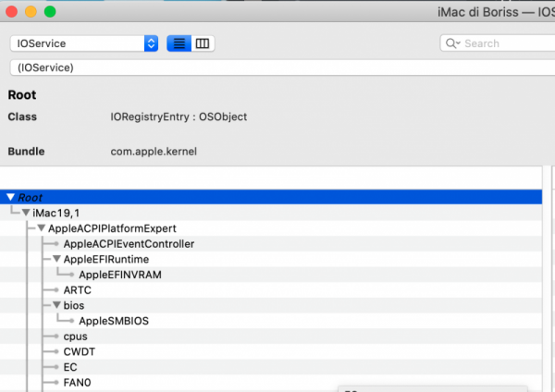Click the Root heading in details
Image resolution: width=555 pixels, height=392 pixels.
pyautogui.click(x=22, y=95)
